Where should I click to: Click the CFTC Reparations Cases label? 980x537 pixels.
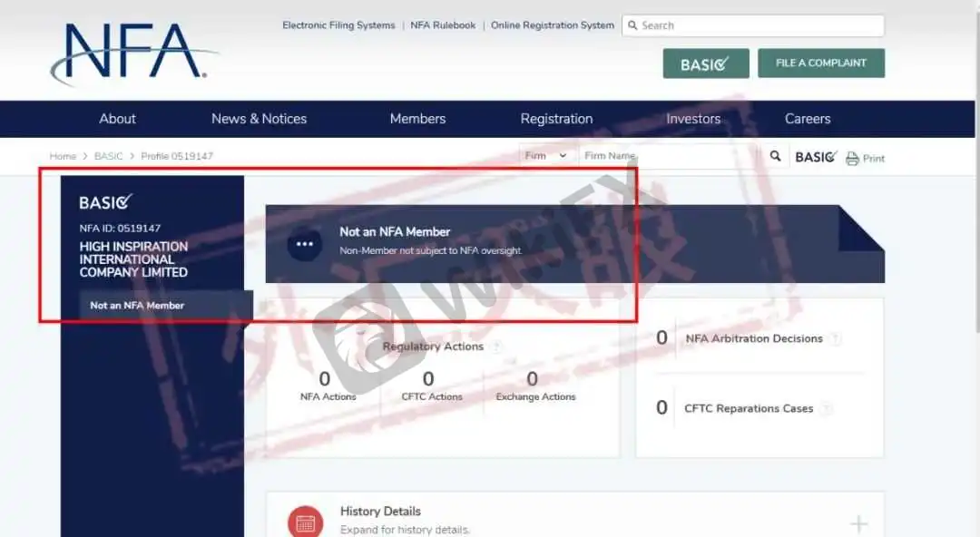pos(749,409)
